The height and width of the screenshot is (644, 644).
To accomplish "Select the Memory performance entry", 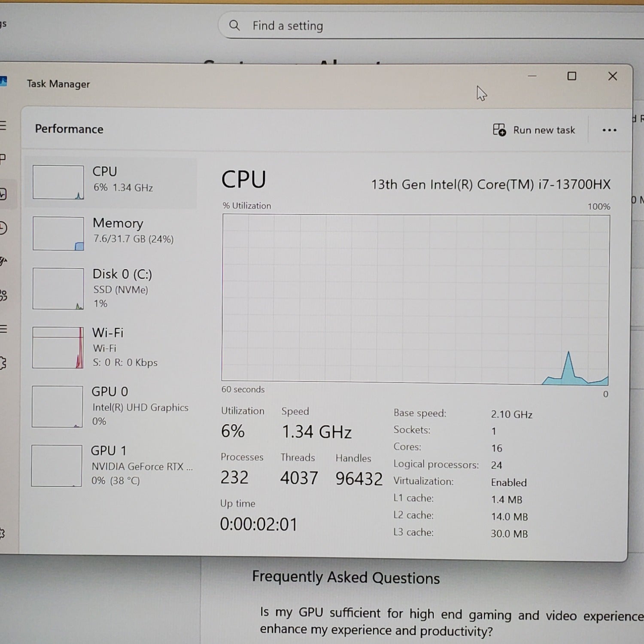I will coord(111,233).
